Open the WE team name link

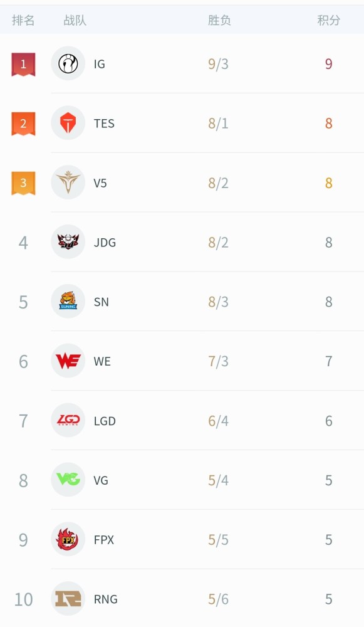point(102,362)
